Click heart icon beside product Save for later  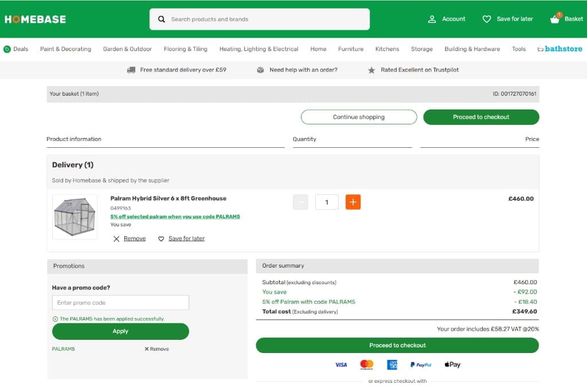(x=161, y=239)
